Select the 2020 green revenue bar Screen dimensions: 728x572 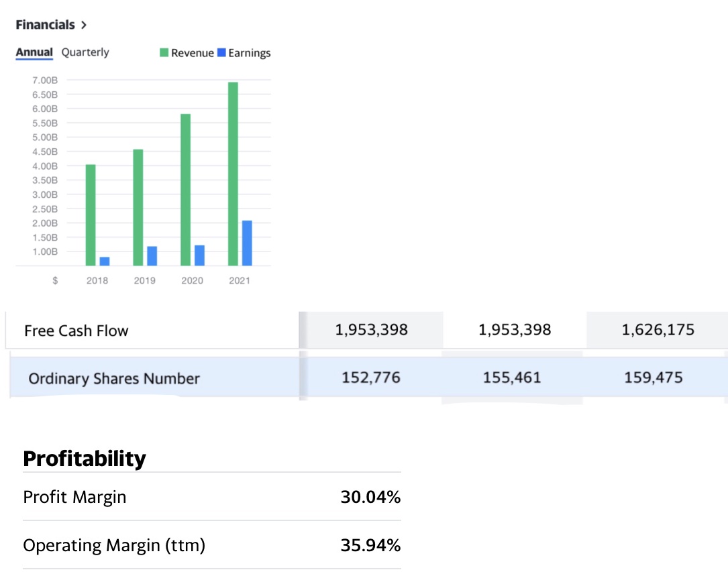186,190
